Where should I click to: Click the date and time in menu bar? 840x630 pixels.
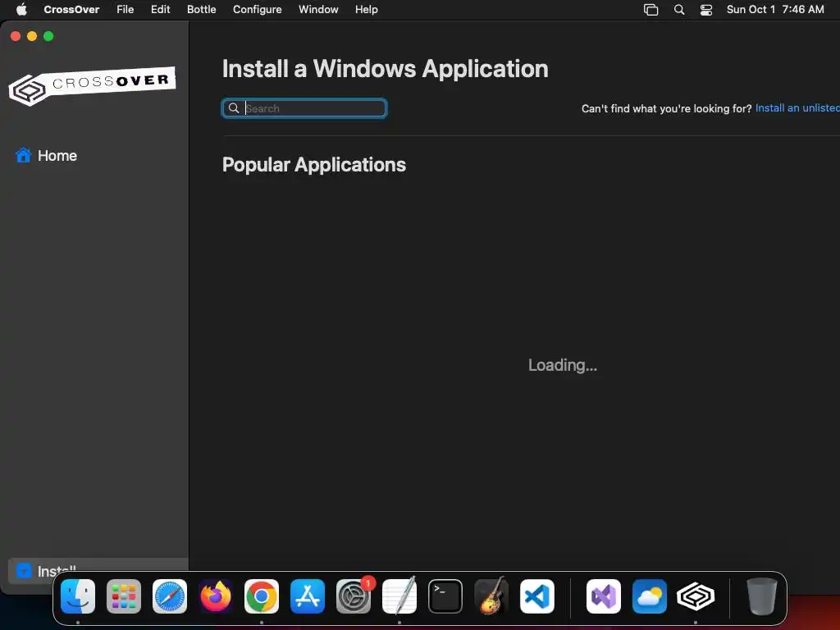(x=775, y=10)
